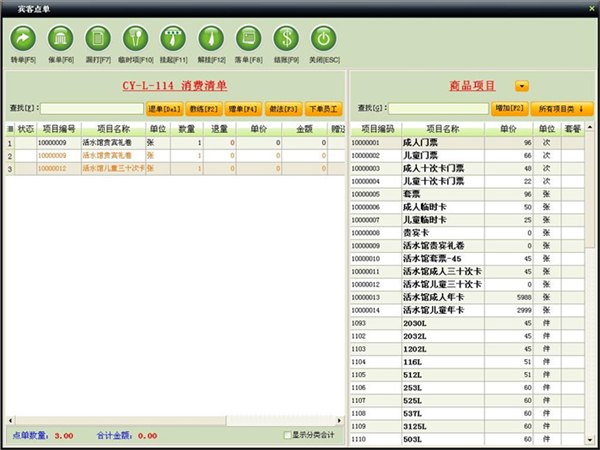This screenshot has height=450, width=600.
Task: Select product 成人门票
Action: coord(467,143)
